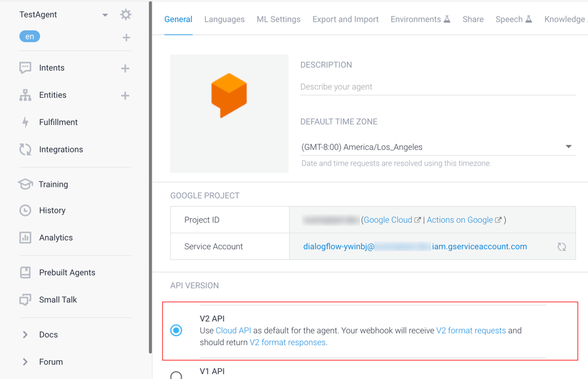Open Fulfillment lightning bolt icon
588x379 pixels.
coord(25,122)
